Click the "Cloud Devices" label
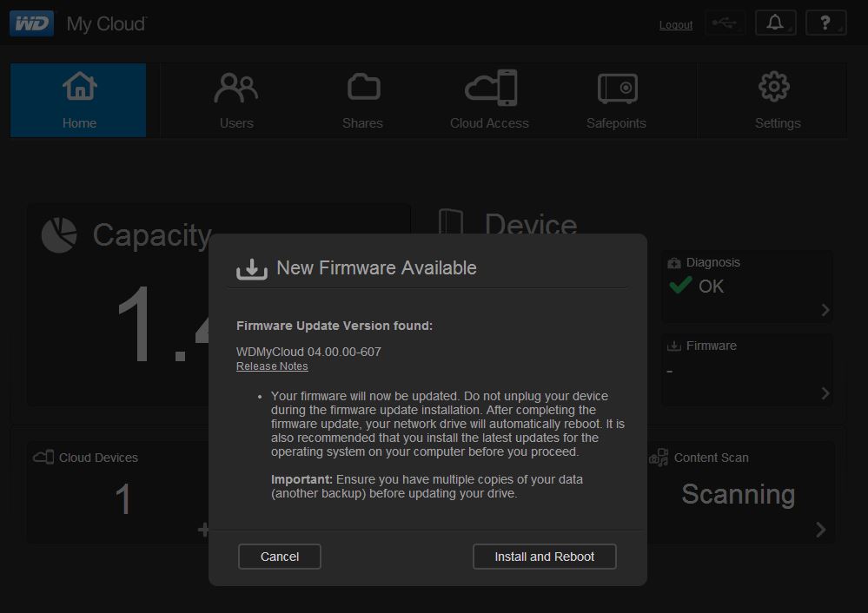868x613 pixels. click(98, 458)
